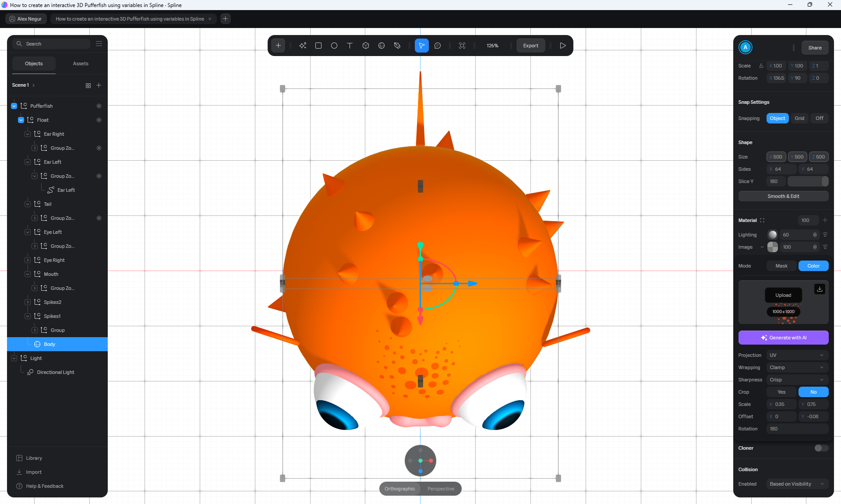Switch to the Assets tab
This screenshot has height=504, width=841.
[x=81, y=63]
